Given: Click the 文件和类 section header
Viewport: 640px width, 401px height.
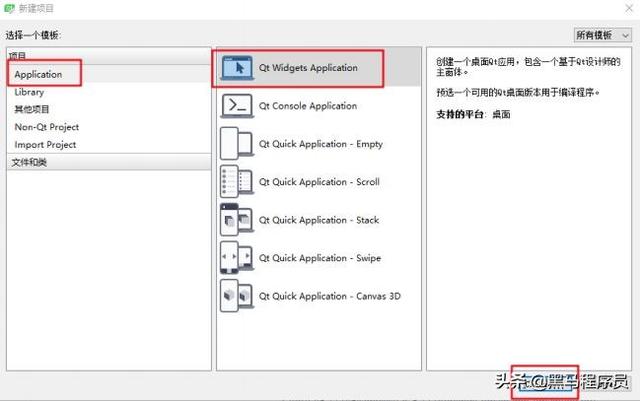Looking at the screenshot, I should [x=109, y=162].
